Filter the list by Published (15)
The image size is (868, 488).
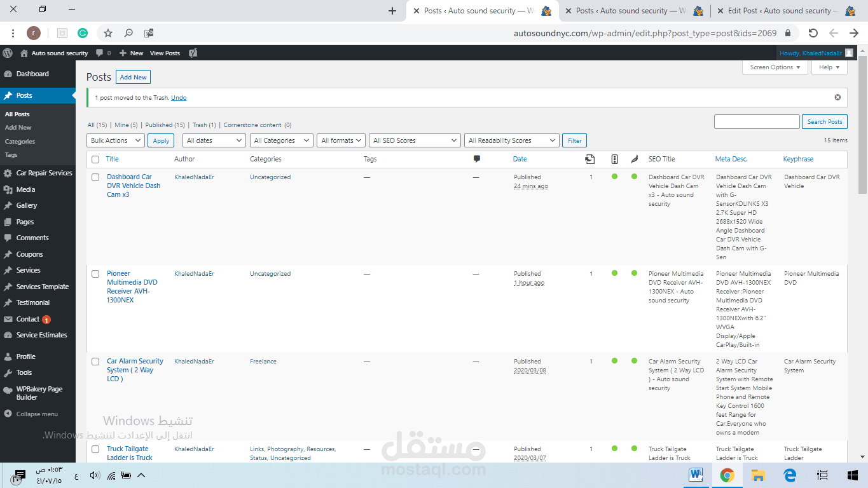coord(165,125)
